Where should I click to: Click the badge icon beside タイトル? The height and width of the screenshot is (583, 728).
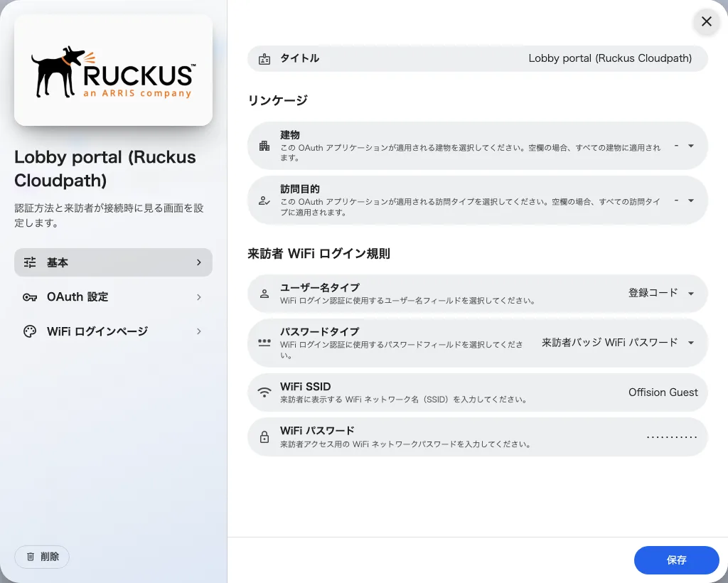point(264,59)
